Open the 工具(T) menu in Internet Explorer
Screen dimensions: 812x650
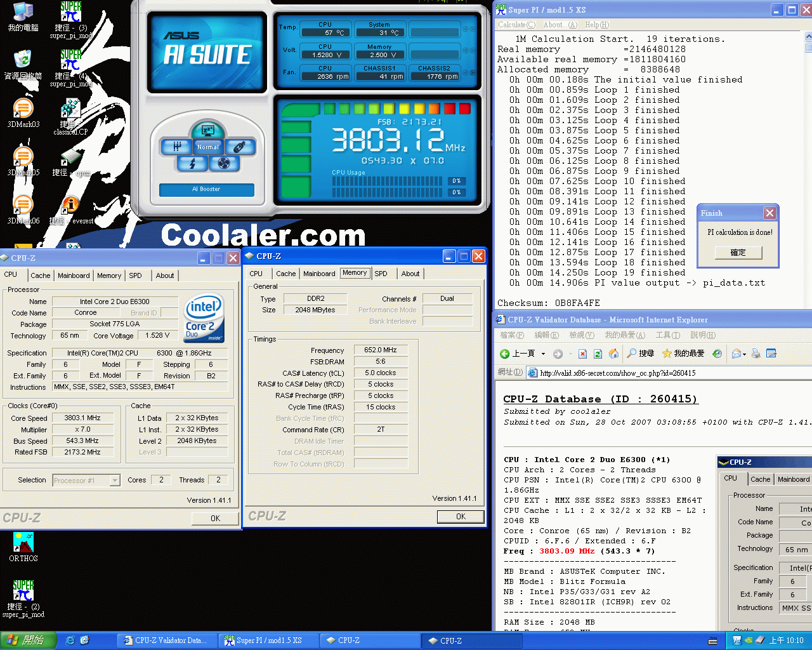tap(667, 335)
